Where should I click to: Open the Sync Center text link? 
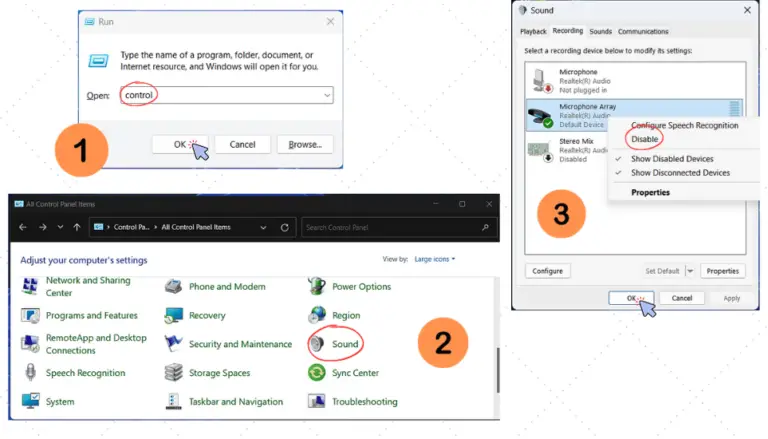pyautogui.click(x=355, y=373)
